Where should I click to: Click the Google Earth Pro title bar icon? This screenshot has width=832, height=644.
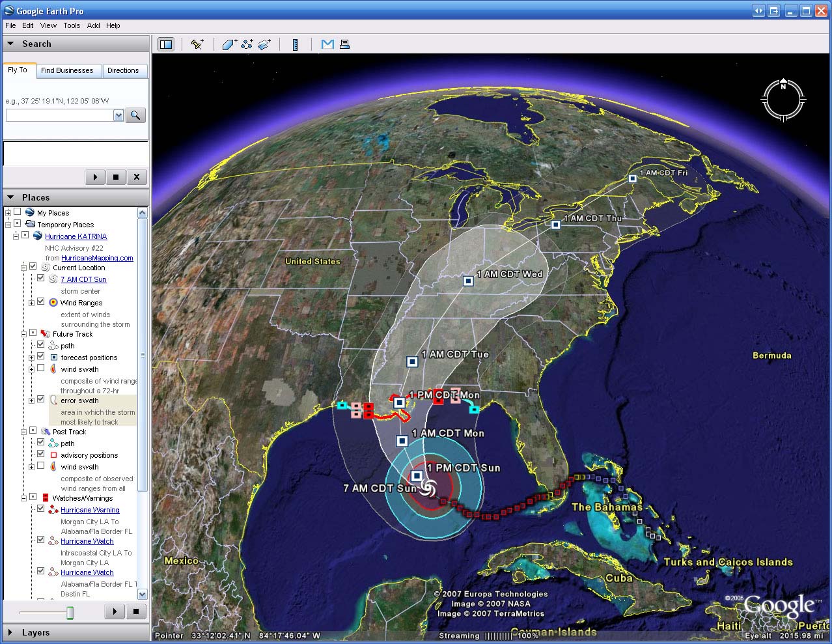click(x=8, y=11)
